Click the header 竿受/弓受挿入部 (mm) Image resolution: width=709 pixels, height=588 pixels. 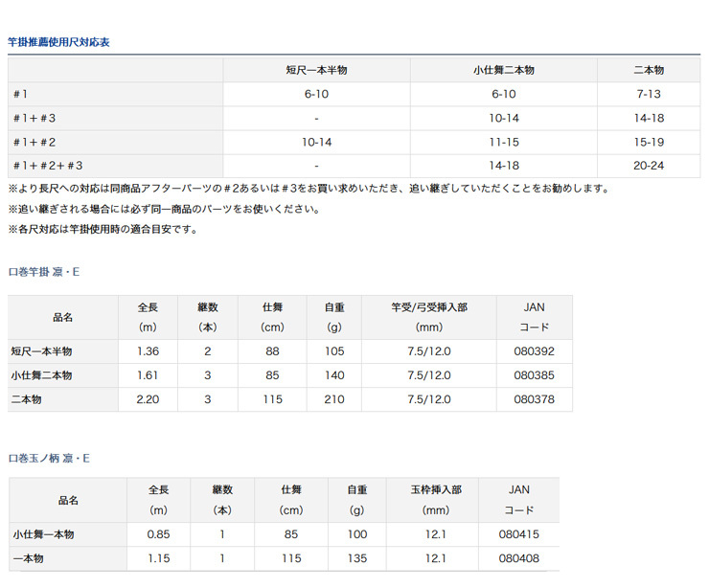click(429, 317)
